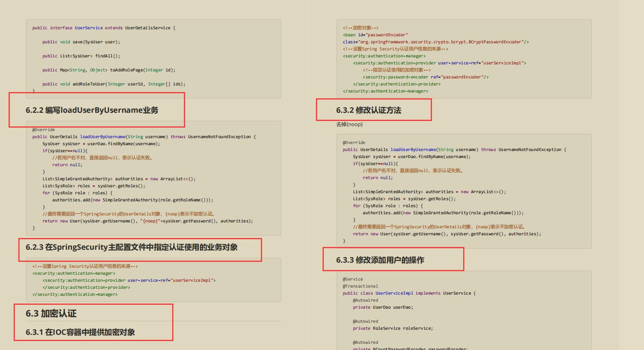Click code line 'public void save(SysUser user);'
This screenshot has width=644, height=350.
81,42
